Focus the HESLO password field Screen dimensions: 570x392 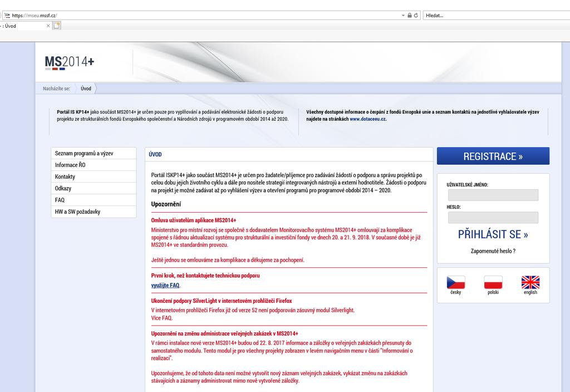point(493,218)
